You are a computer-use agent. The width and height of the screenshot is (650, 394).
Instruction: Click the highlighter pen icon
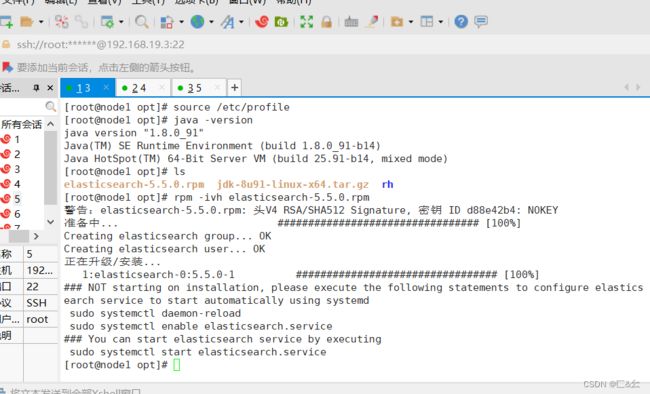click(372, 22)
